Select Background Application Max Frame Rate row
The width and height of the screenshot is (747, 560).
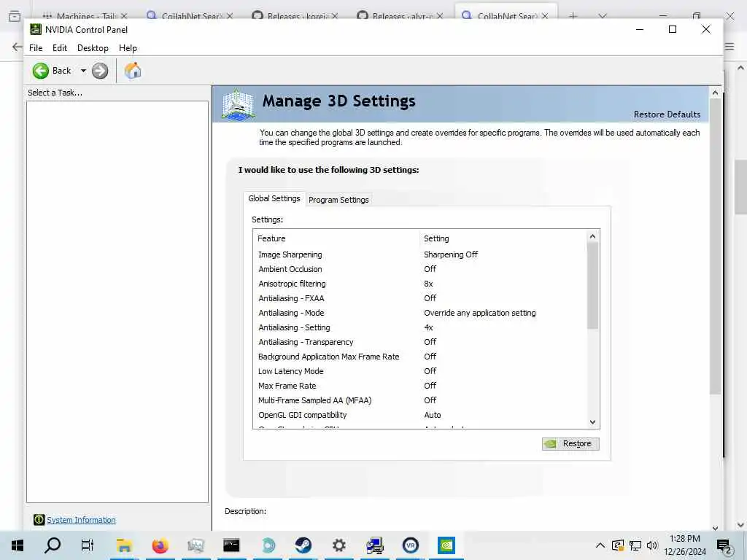pyautogui.click(x=420, y=357)
